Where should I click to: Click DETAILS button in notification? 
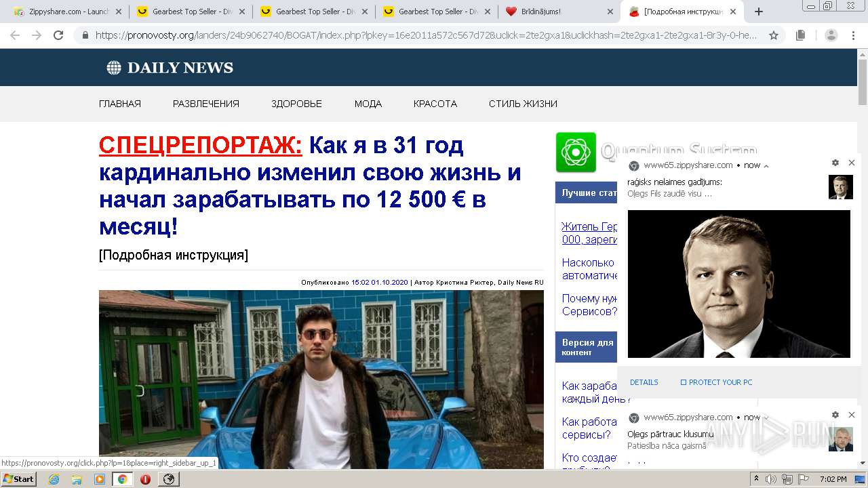tap(644, 382)
